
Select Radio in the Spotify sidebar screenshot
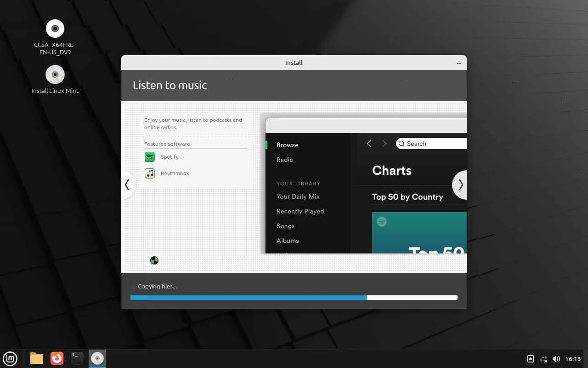(285, 160)
